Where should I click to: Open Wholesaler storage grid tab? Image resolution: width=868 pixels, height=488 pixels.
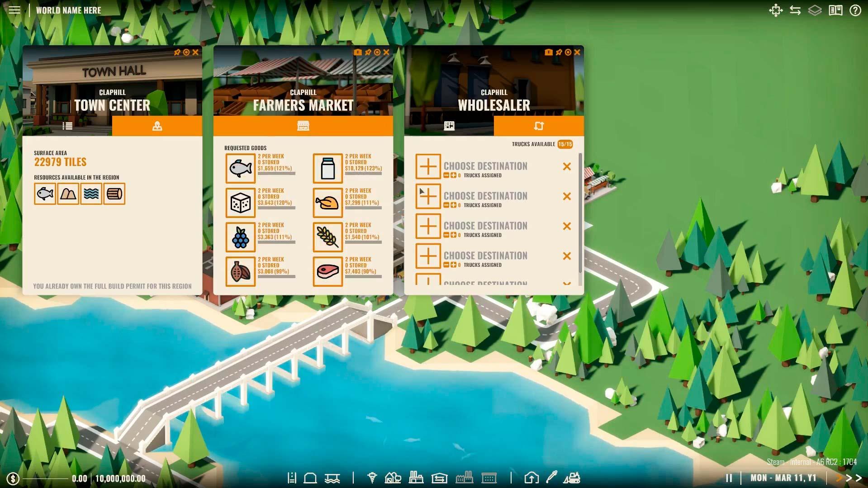coord(449,126)
